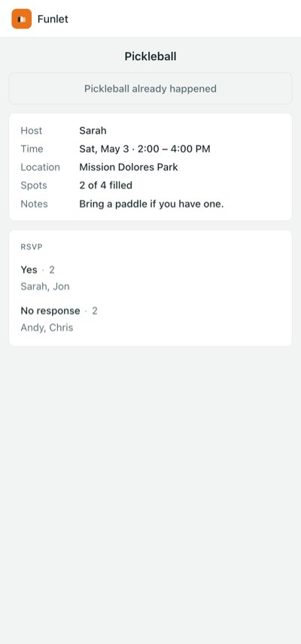Screen dimensions: 301x644
Task: Select host name Sarah
Action: click(x=93, y=131)
